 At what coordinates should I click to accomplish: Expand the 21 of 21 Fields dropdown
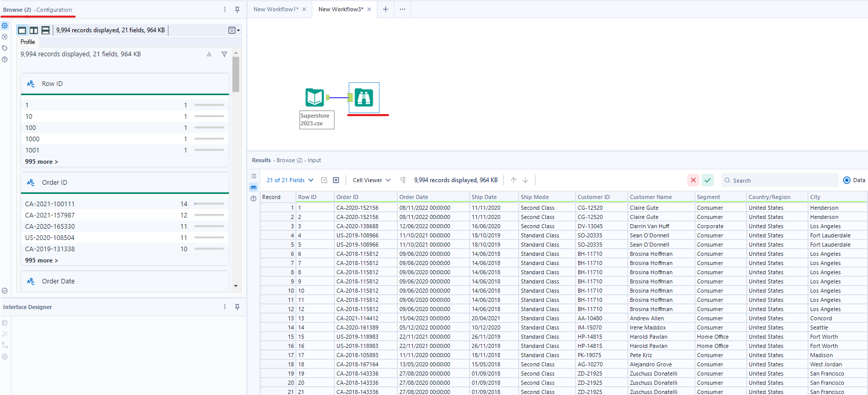coord(290,180)
